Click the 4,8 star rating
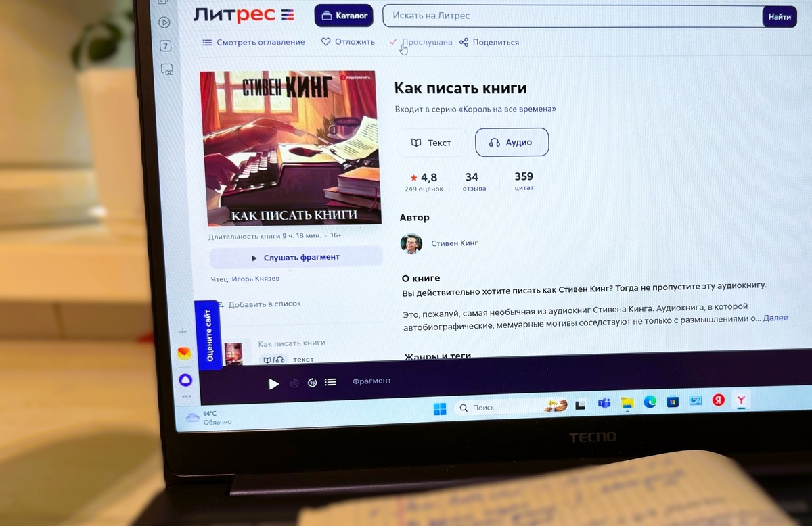 point(424,178)
